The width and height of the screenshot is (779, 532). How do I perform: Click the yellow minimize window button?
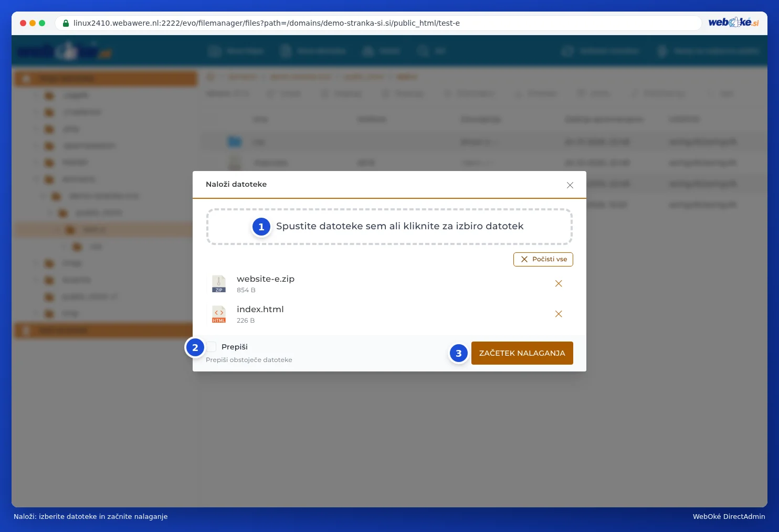(33, 23)
